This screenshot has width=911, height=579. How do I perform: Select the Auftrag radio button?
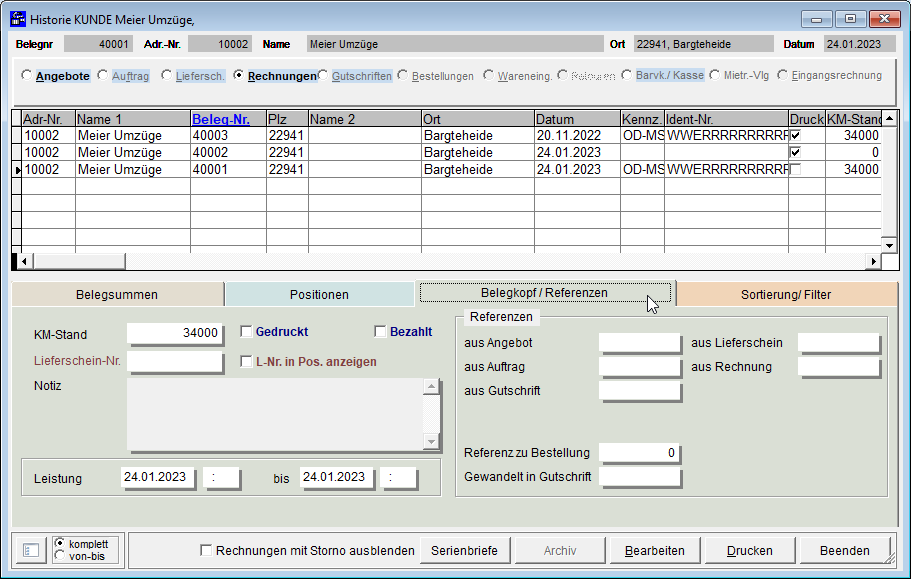tap(102, 75)
